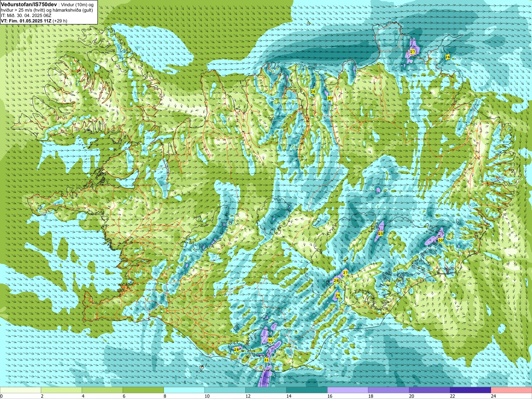
Task: Click legend scale number "0"
Action: [1, 396]
